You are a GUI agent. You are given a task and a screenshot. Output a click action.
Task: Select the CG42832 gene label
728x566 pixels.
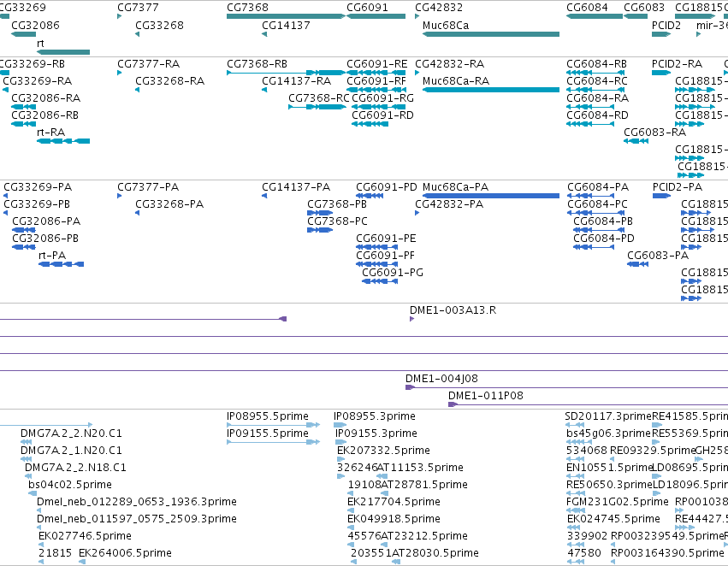click(439, 8)
